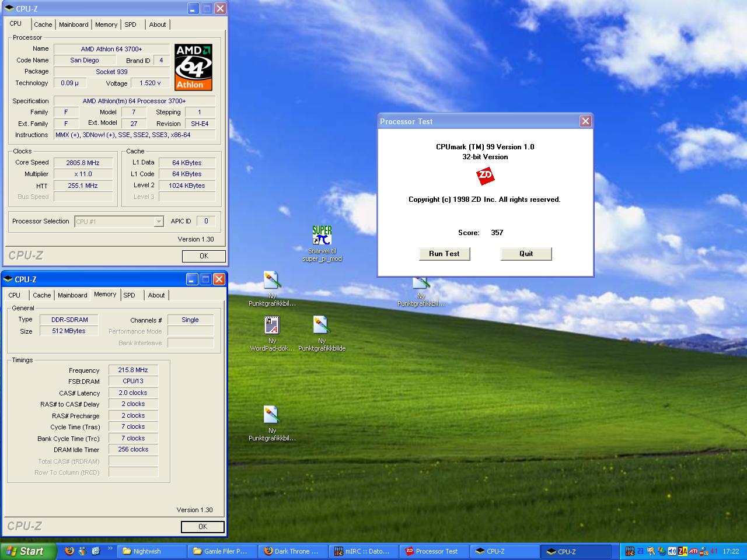Screen dimensions: 747x560
Task: Open the MSN Messenger tray icon
Action: point(704,551)
